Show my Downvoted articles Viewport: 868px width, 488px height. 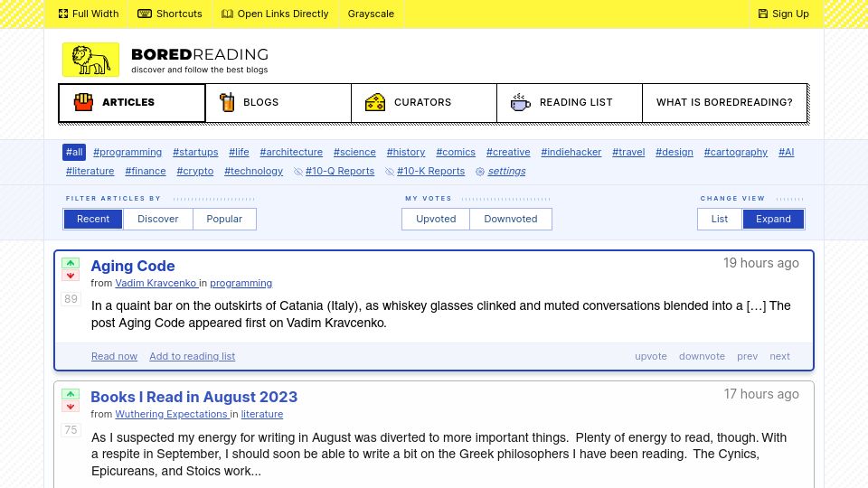(510, 219)
